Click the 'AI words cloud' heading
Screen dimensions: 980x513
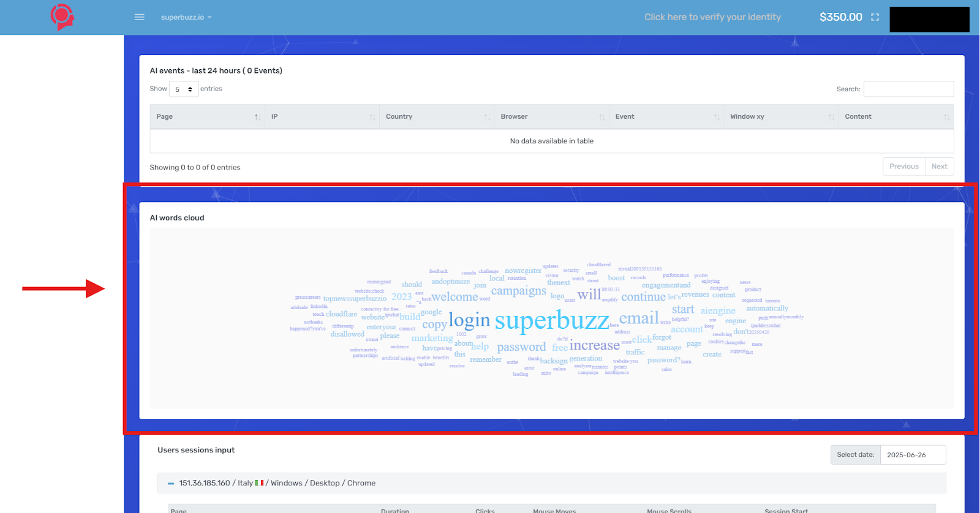point(177,218)
